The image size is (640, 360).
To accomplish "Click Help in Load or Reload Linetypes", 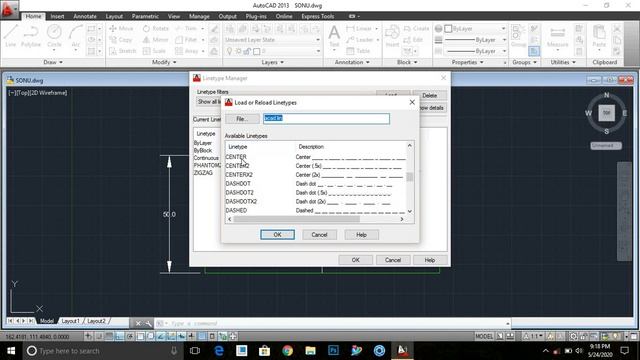I will (x=361, y=235).
